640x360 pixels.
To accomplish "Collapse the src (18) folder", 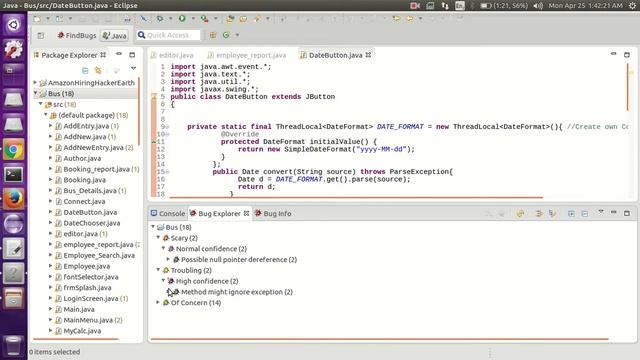I will tap(40, 104).
